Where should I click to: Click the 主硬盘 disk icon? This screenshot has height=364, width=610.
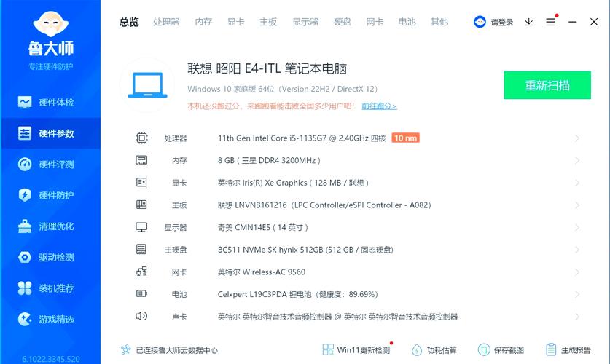coord(141,249)
